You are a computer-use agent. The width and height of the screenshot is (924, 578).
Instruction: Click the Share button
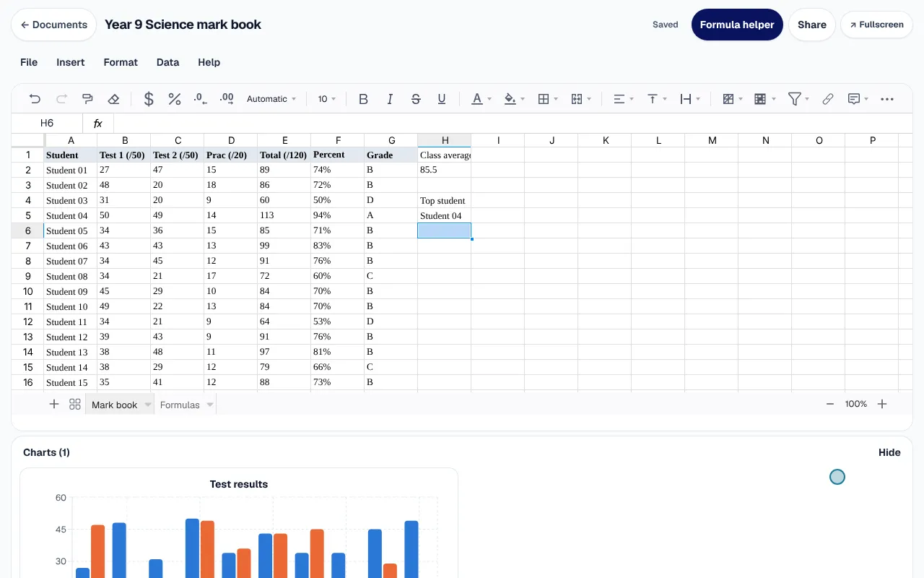click(812, 25)
